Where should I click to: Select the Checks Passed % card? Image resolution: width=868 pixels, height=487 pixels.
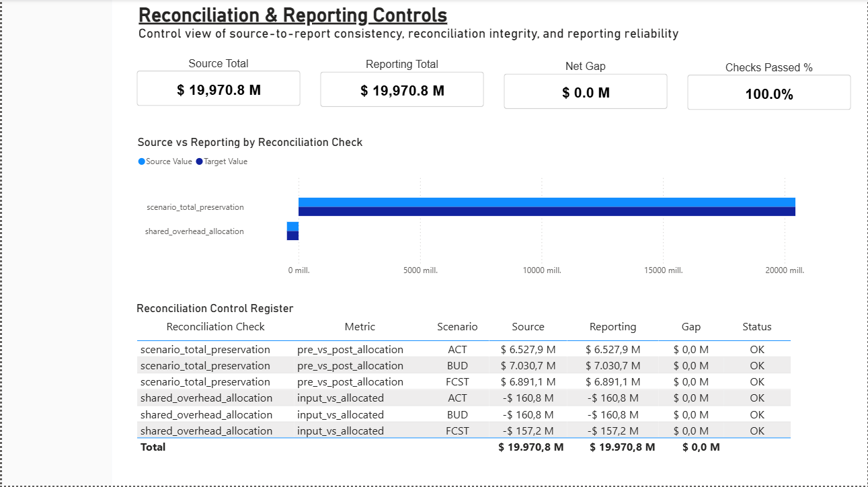click(x=768, y=92)
